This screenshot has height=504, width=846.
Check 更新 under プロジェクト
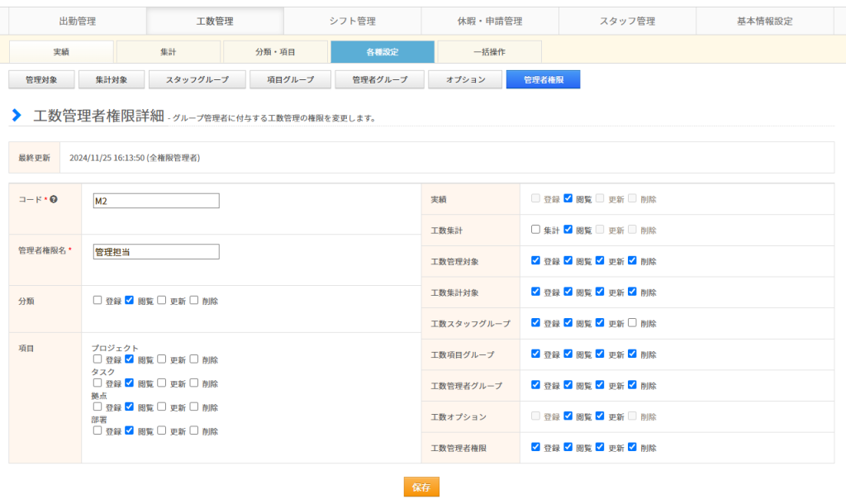coord(161,359)
